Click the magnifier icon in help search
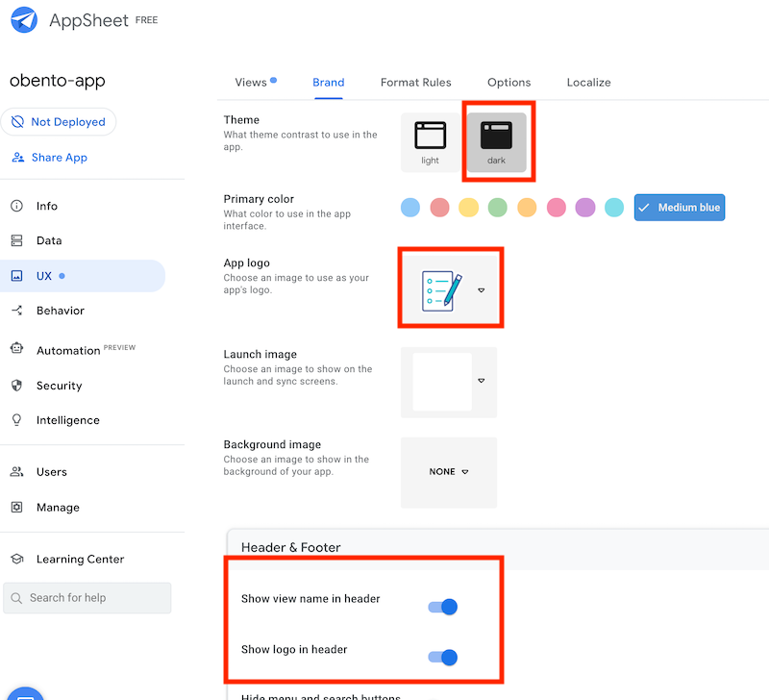The width and height of the screenshot is (769, 700). 16,598
